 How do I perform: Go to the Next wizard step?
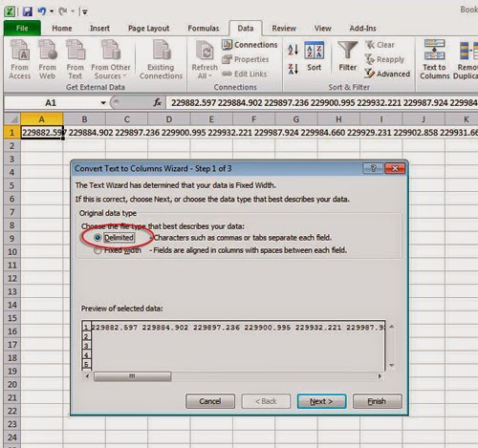pyautogui.click(x=321, y=401)
